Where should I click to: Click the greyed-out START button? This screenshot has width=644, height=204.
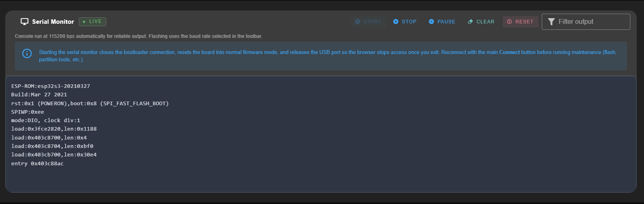point(368,22)
